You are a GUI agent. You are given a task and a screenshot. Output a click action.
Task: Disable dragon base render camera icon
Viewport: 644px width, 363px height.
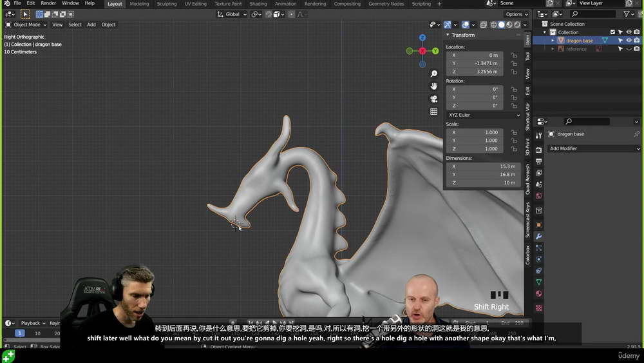tap(637, 40)
